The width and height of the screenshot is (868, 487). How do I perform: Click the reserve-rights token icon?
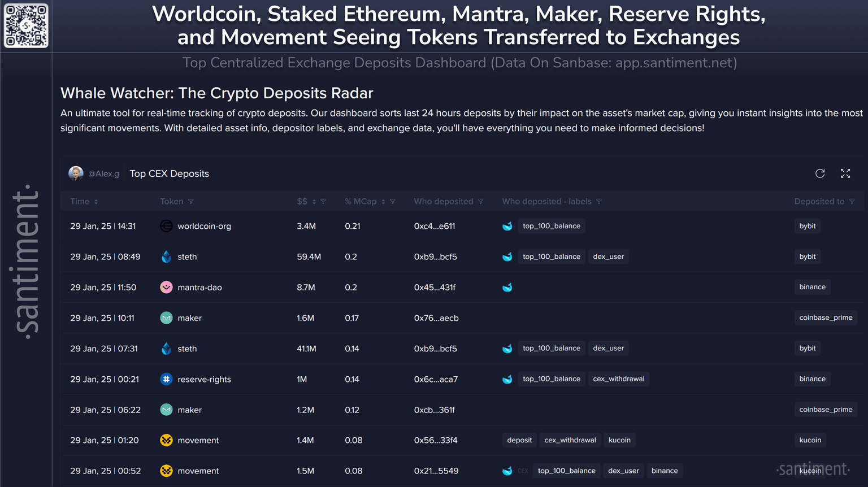click(x=166, y=379)
